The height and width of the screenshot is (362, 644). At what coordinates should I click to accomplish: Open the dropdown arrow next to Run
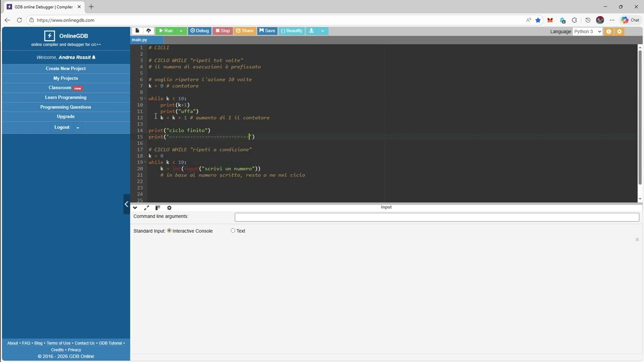(181, 31)
